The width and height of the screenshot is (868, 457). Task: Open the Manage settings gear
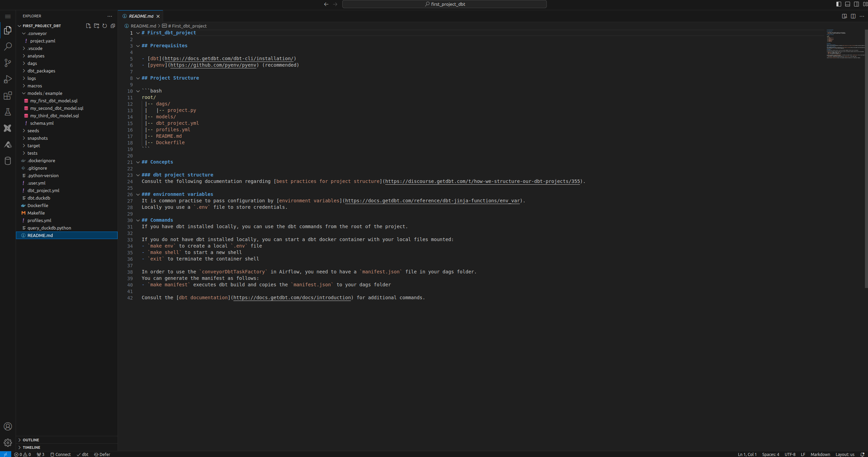(x=8, y=442)
